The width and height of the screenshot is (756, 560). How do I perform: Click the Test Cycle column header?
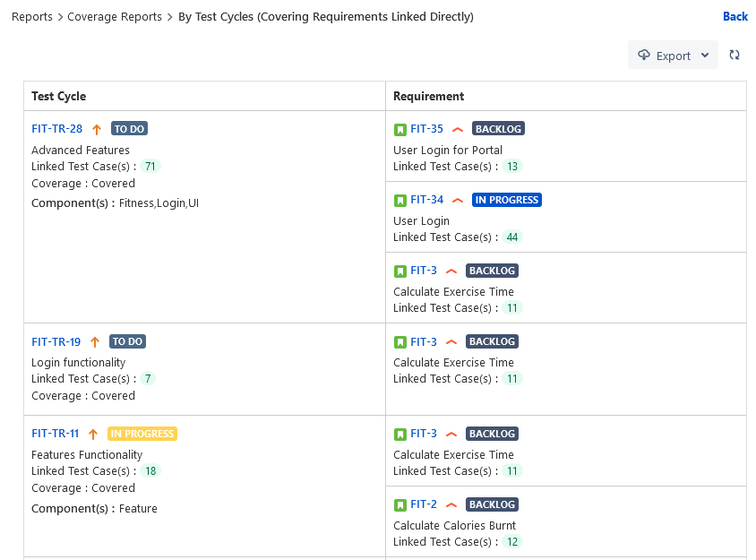click(x=59, y=97)
